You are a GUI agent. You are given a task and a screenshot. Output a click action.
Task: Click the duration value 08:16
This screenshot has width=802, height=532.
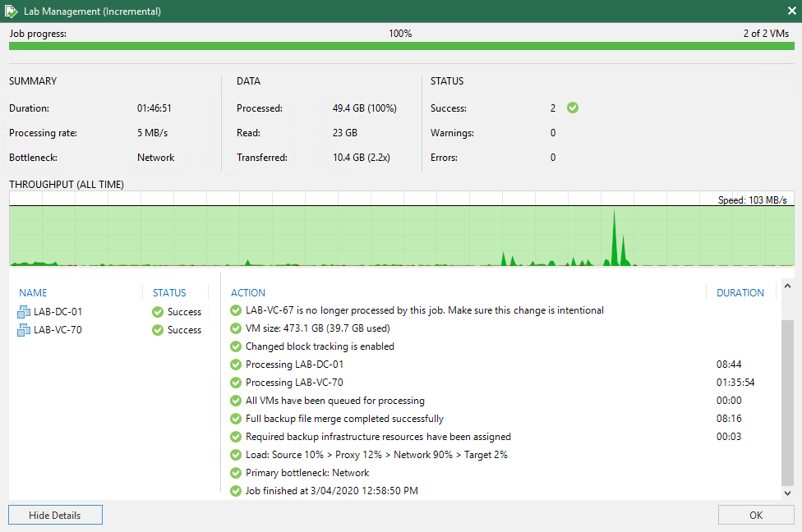click(x=729, y=419)
